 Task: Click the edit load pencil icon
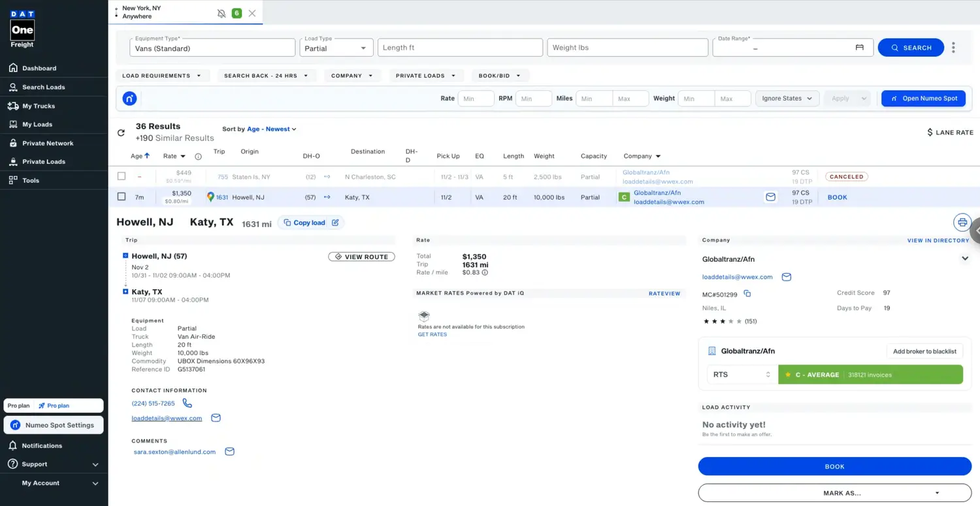(x=335, y=223)
